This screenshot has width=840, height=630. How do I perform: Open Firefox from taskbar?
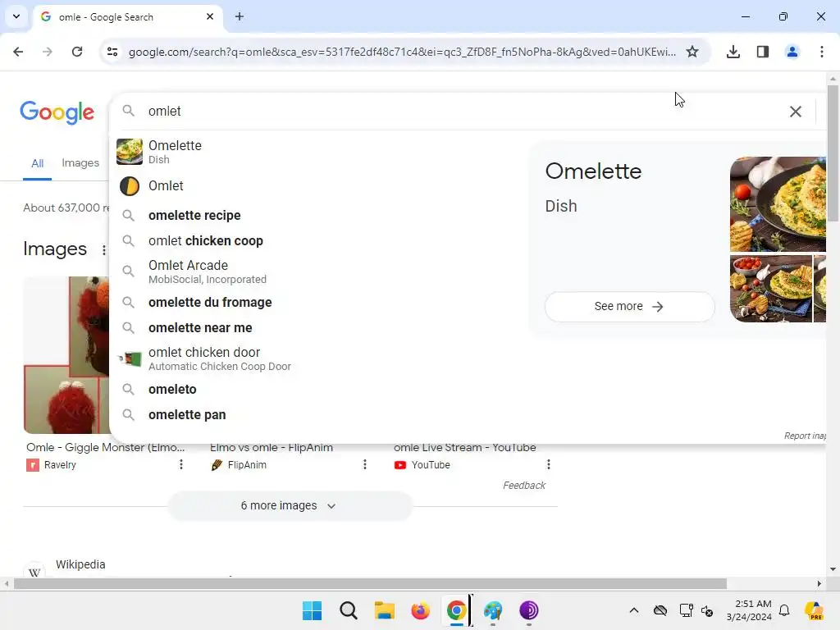tap(421, 610)
